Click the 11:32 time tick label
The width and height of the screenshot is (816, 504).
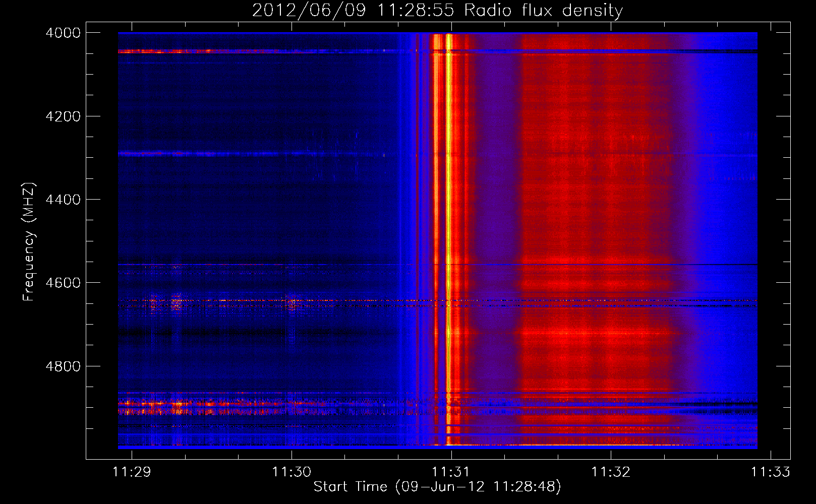click(611, 472)
